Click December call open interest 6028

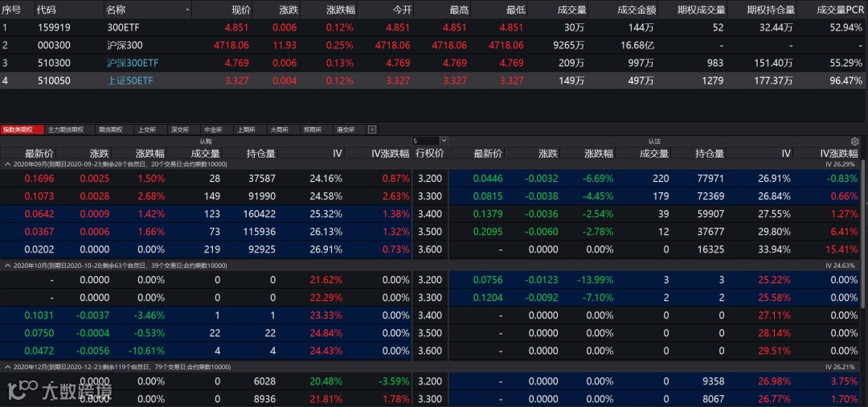pyautogui.click(x=264, y=381)
